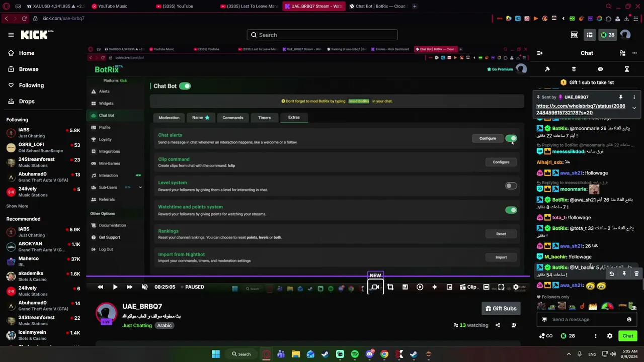Screen dimensions: 644x362
Task: Expand the pinned message chevron
Action: pyautogui.click(x=634, y=108)
